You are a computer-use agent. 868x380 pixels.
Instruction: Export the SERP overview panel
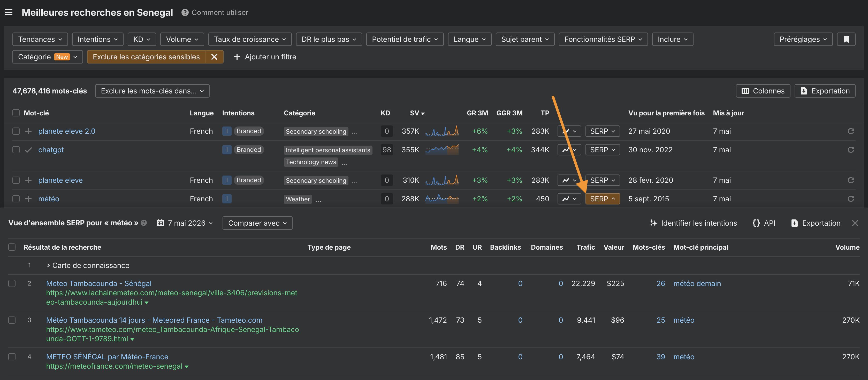point(816,223)
